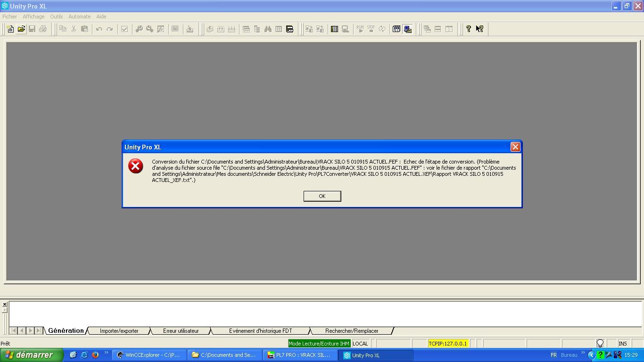Click the question mark Help icon
Image resolution: width=644 pixels, height=362 pixels.
[x=468, y=29]
